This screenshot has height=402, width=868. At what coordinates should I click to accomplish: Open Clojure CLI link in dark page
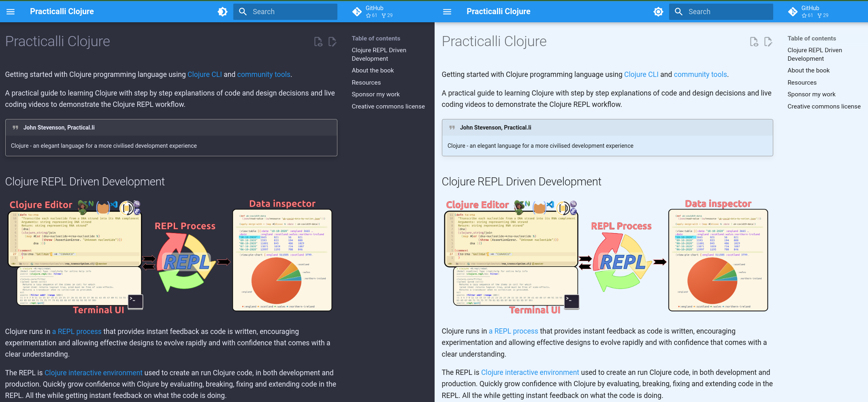[205, 74]
